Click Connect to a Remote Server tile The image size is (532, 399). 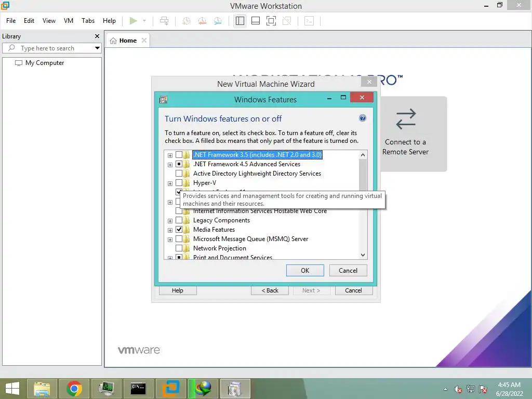pos(413,134)
